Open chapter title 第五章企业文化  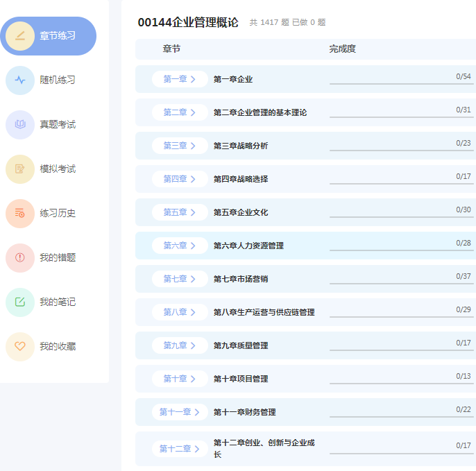click(x=241, y=212)
